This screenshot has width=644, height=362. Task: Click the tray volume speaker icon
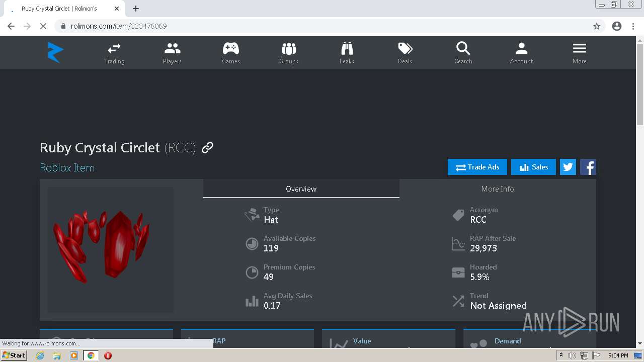click(572, 355)
